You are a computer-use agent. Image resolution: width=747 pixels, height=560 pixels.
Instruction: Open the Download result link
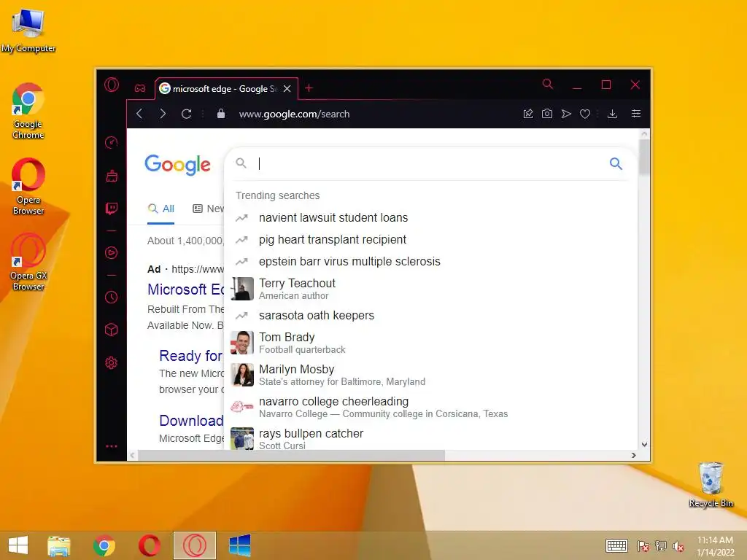192,421
